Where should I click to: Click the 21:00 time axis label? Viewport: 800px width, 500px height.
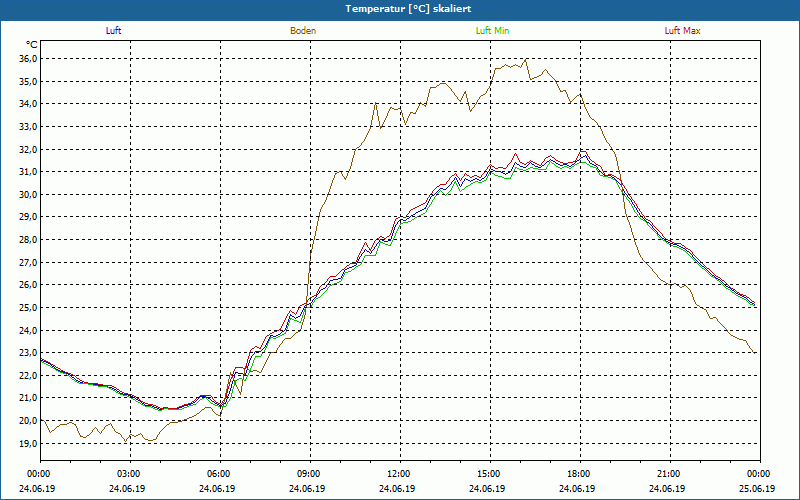(668, 474)
